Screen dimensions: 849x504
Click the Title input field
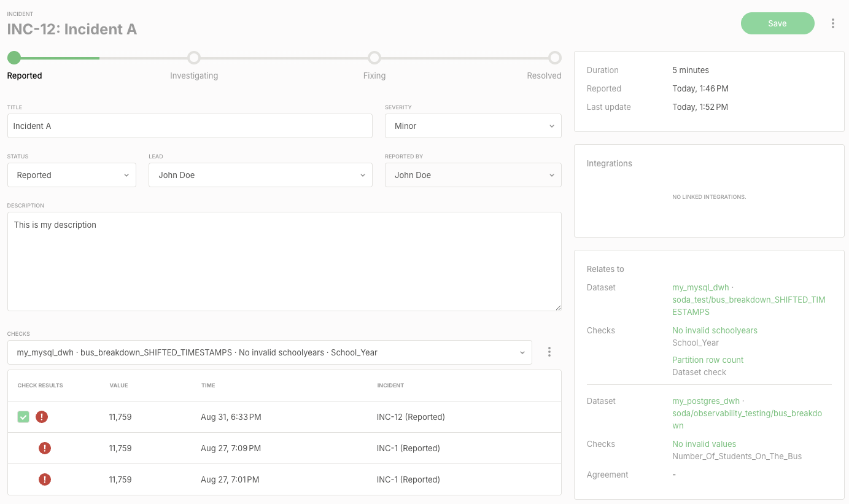coord(190,126)
